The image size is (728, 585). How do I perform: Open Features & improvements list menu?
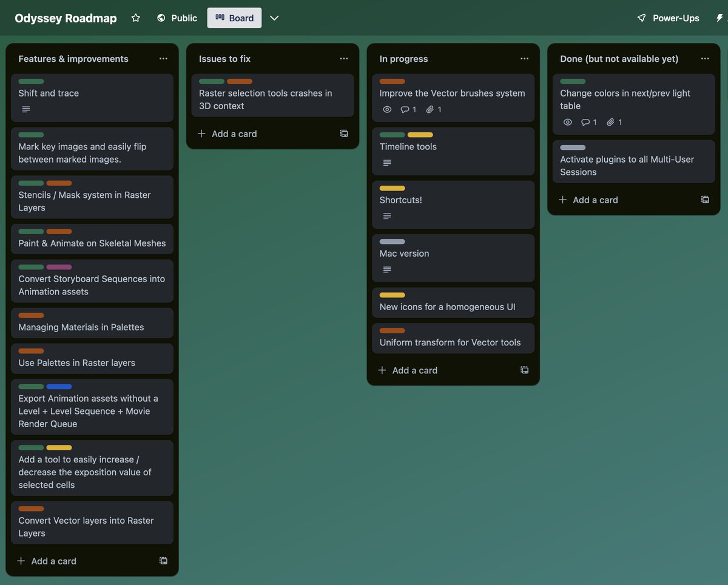coord(163,59)
